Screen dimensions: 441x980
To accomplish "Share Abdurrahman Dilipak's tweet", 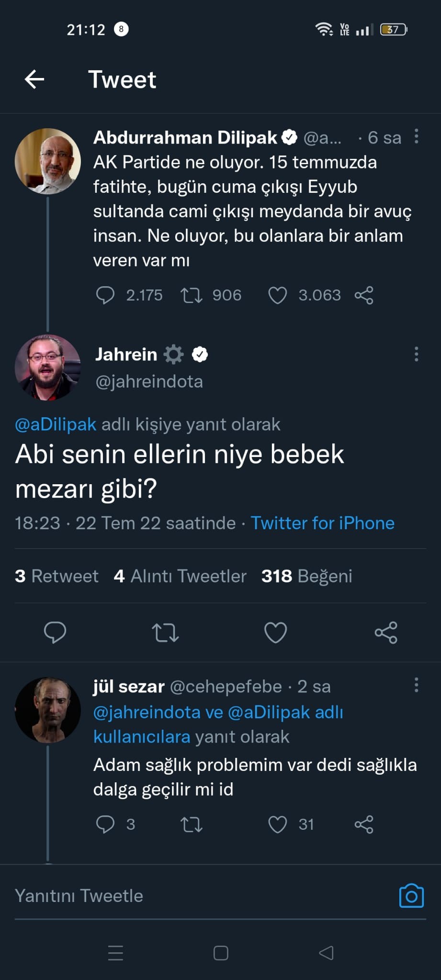I will (x=364, y=295).
